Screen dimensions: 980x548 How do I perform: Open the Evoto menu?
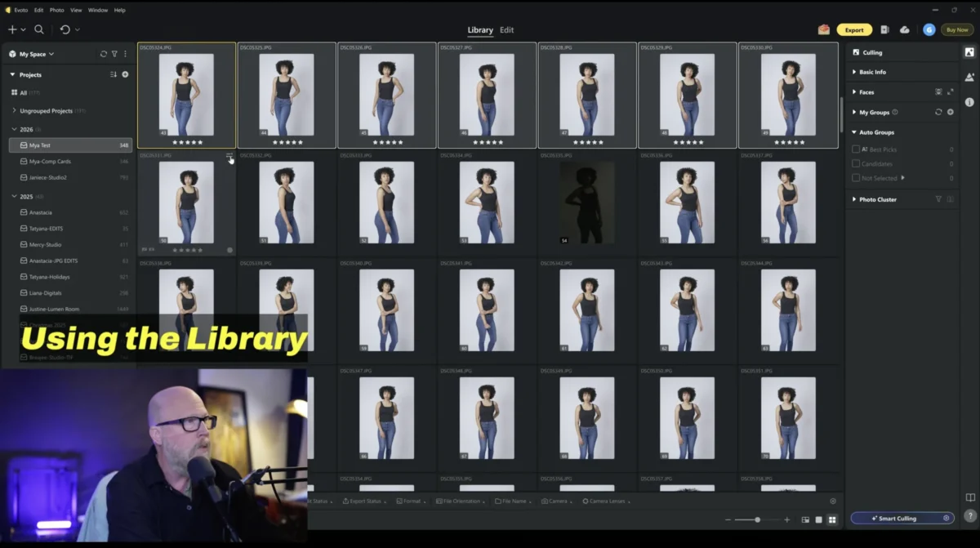[20, 10]
